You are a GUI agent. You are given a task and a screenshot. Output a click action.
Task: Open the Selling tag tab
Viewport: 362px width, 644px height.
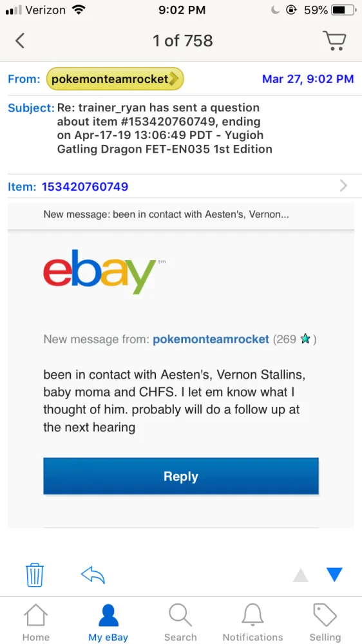coord(325,622)
